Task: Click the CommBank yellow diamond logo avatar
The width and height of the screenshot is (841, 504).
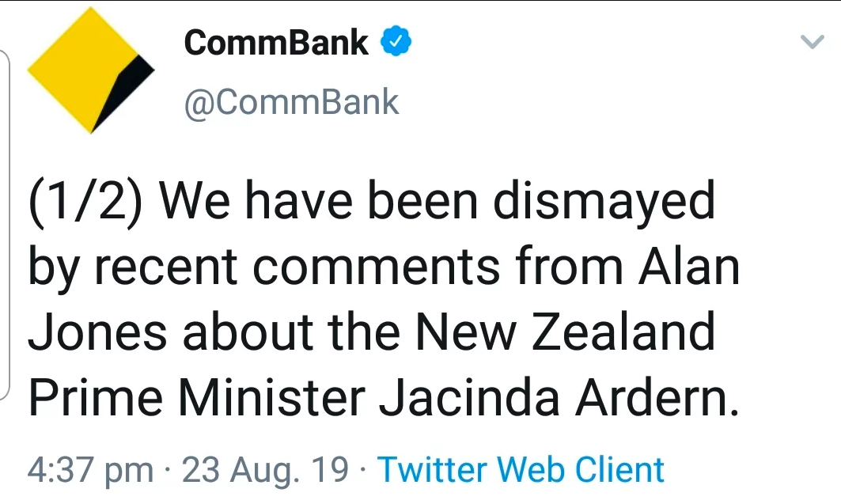Action: coord(87,73)
